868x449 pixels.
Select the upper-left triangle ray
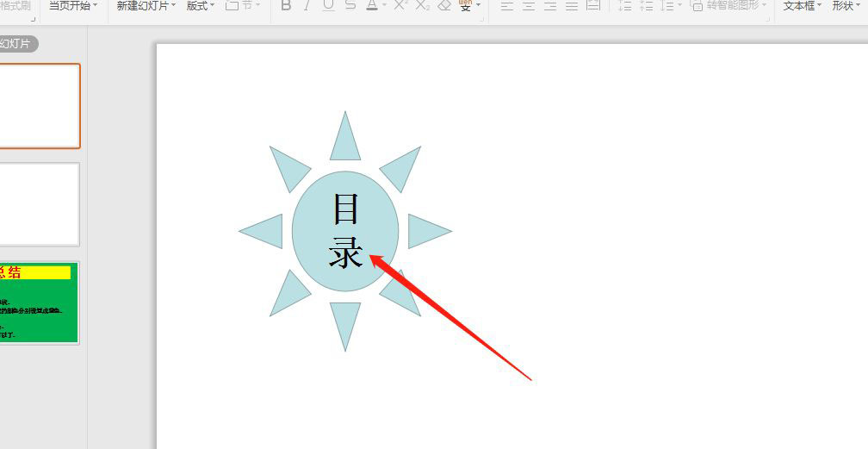290,169
